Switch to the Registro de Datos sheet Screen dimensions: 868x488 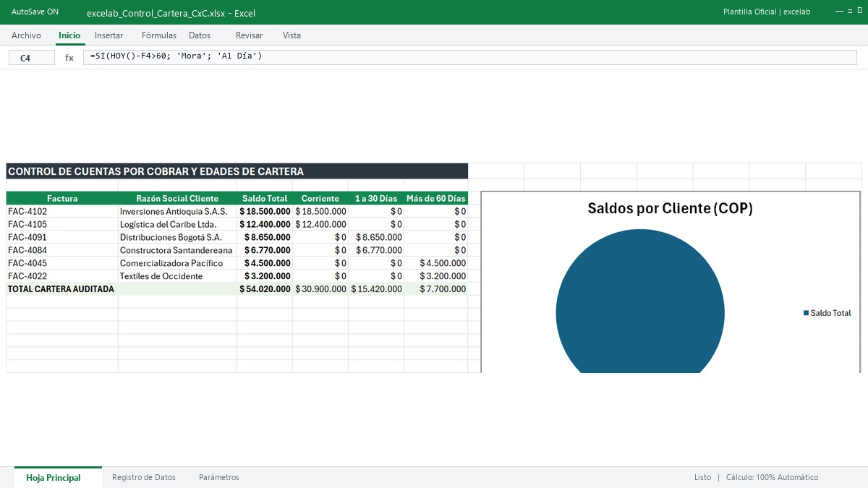pos(144,477)
